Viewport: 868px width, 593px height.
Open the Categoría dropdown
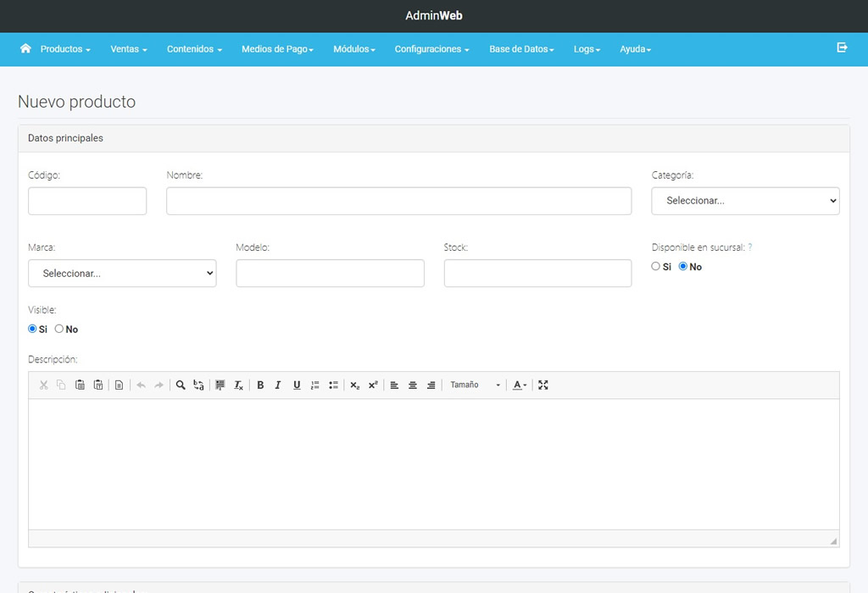pyautogui.click(x=745, y=201)
